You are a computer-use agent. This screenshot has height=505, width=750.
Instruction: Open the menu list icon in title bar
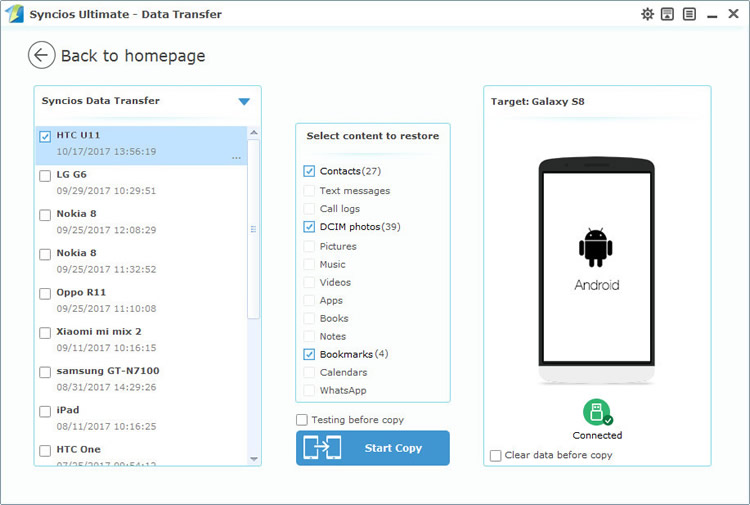point(689,14)
